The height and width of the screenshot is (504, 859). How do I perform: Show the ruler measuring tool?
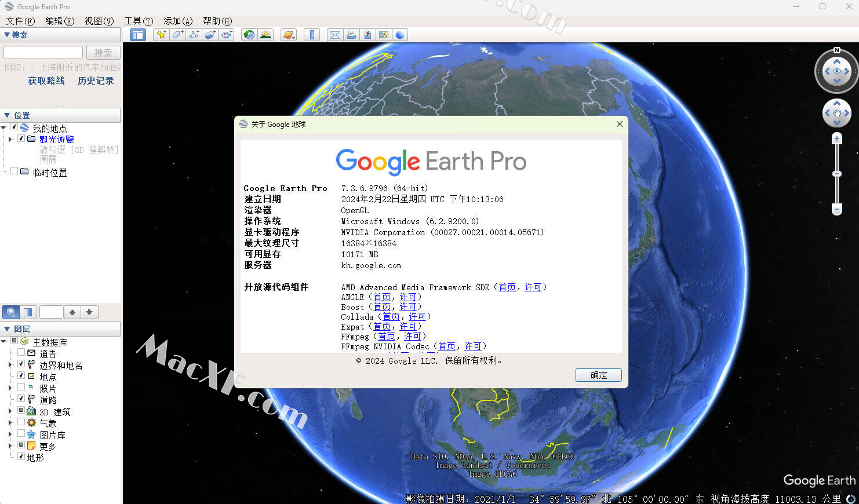pyautogui.click(x=312, y=35)
